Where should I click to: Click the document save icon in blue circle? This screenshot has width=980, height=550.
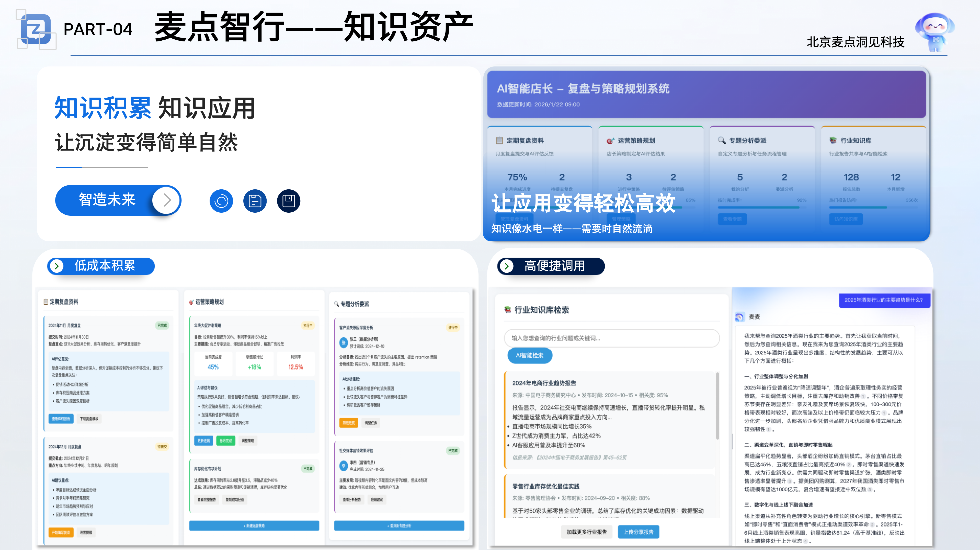click(x=255, y=201)
